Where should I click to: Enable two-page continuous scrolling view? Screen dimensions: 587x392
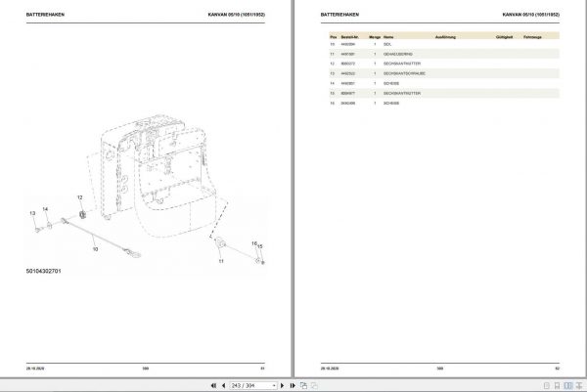click(579, 385)
